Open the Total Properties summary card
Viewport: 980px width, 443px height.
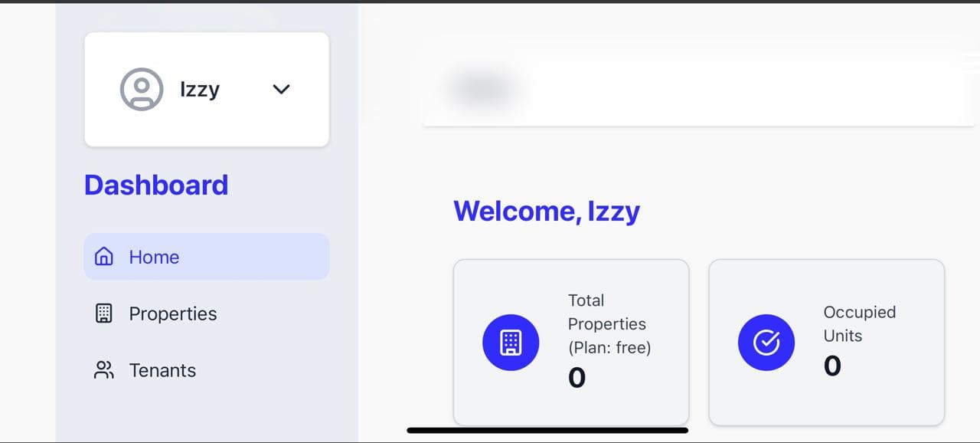tap(571, 343)
